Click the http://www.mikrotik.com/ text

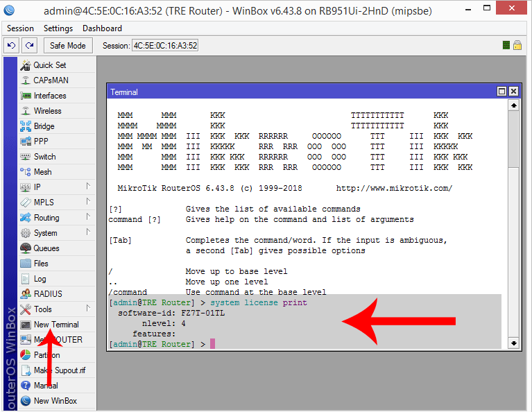tap(394, 189)
